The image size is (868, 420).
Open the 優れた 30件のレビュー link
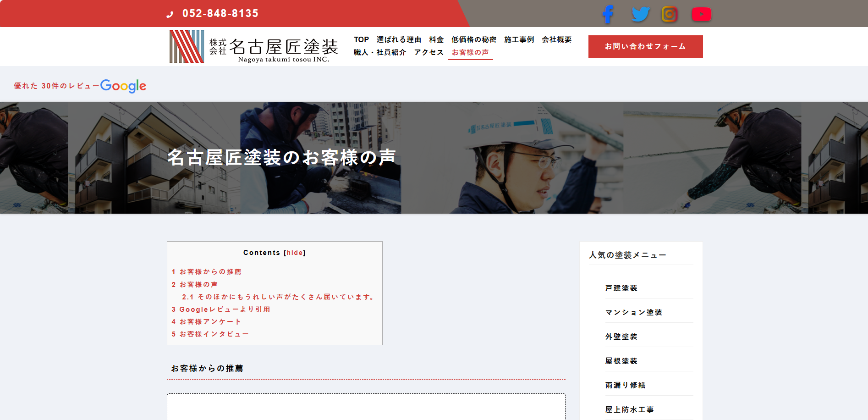point(57,86)
